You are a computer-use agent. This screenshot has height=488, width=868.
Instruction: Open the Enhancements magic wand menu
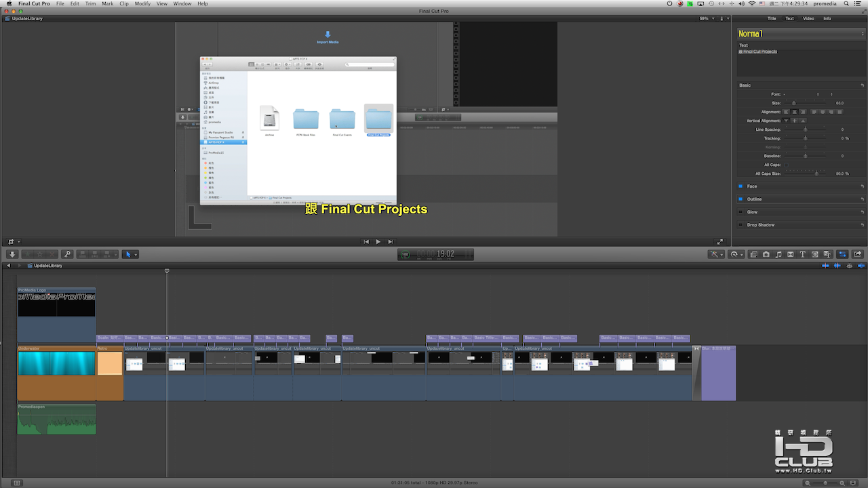pos(715,254)
